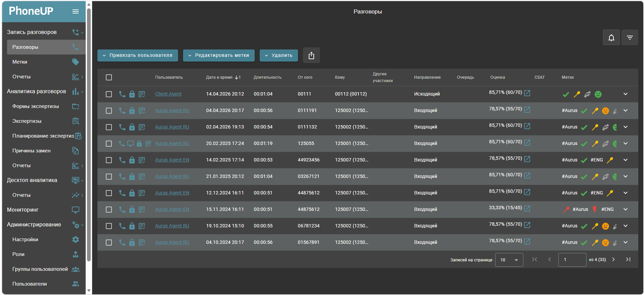Open the notifications bell
644x295 pixels.
[611, 38]
